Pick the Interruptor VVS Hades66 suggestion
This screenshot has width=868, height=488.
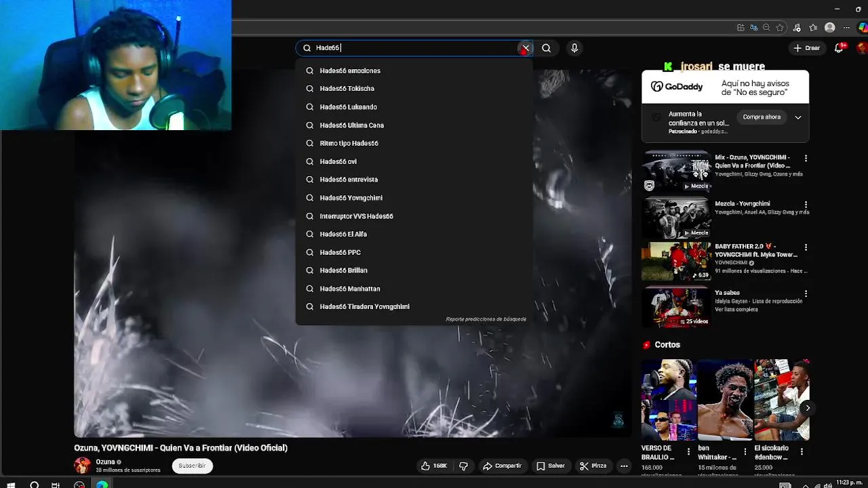click(414, 216)
